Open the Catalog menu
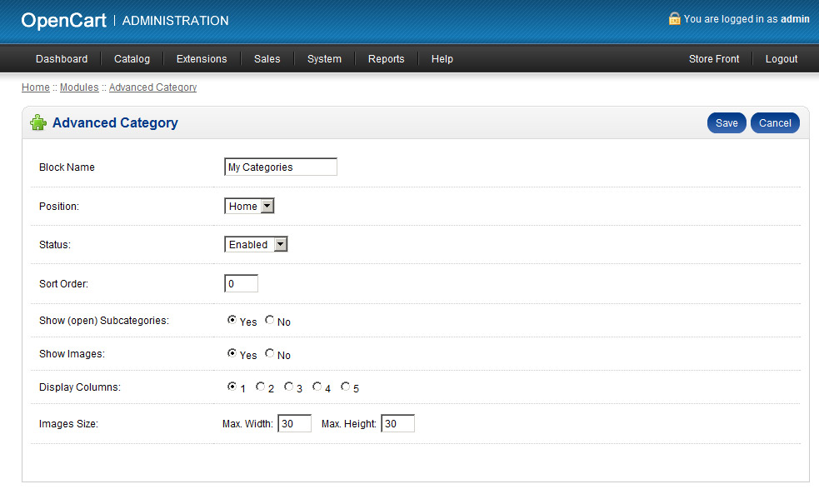Viewport: 819px width, 504px height. [132, 59]
